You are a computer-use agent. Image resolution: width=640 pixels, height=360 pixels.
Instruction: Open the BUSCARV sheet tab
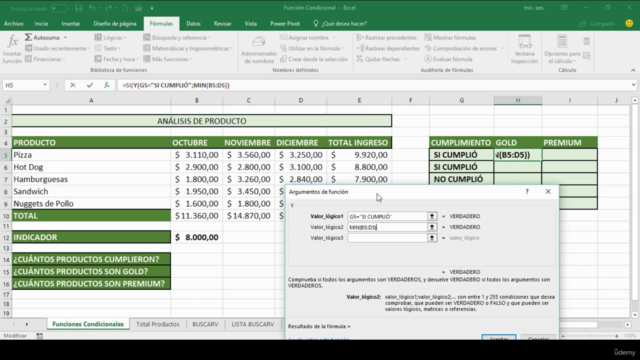[205, 324]
